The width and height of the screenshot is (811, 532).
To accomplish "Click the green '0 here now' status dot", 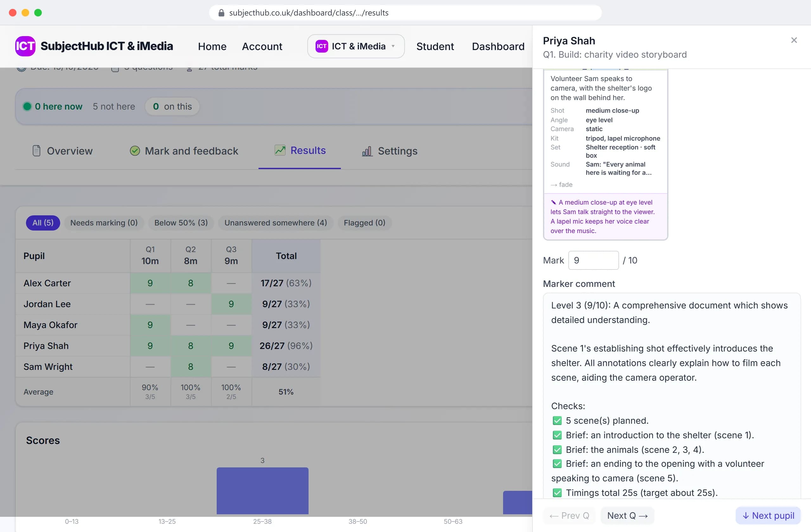I will 27,106.
